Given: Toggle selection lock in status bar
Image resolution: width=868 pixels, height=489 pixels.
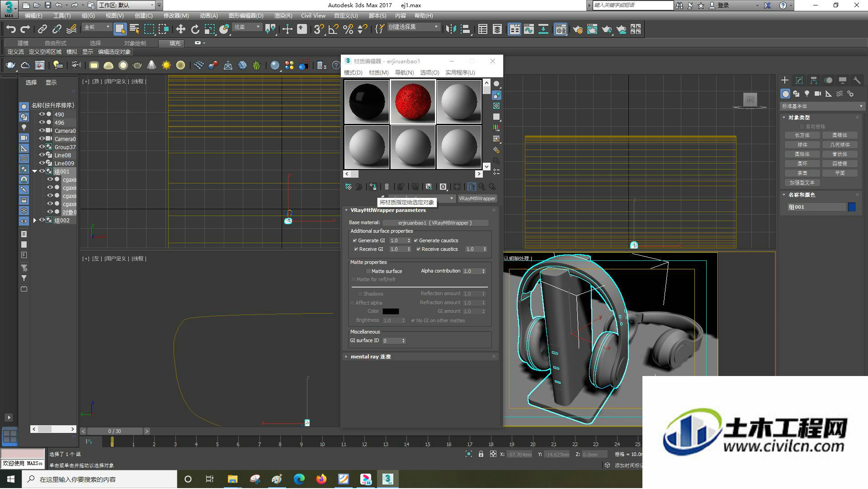Looking at the screenshot, I should 481,454.
